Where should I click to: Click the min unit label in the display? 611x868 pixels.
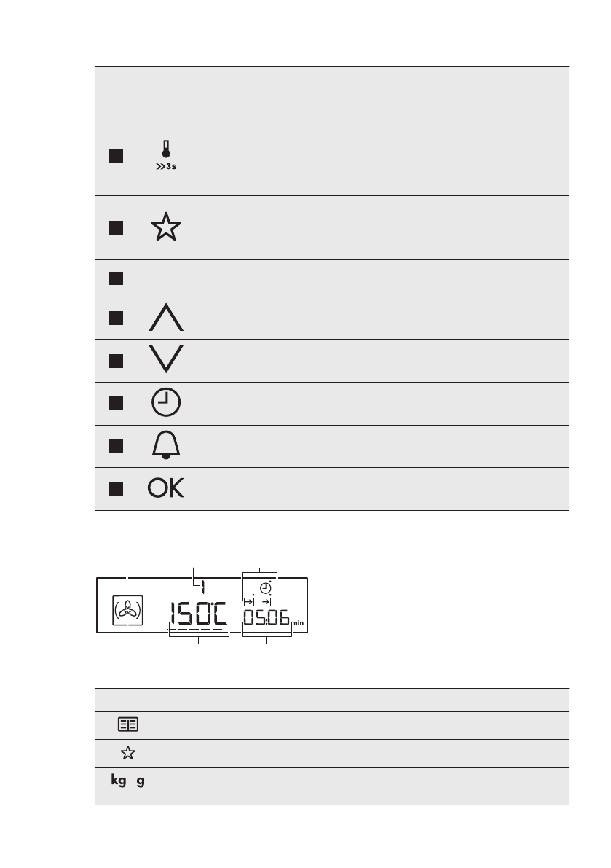coord(297,625)
